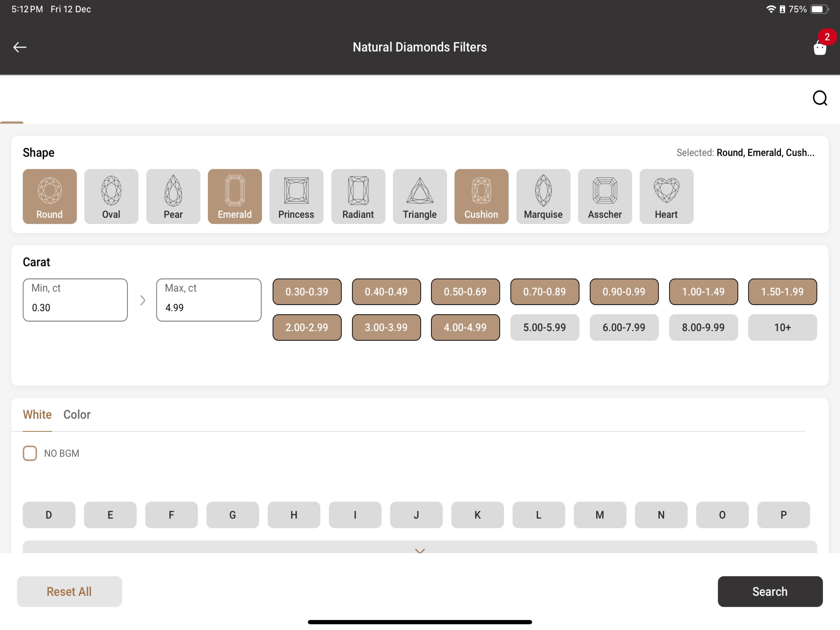Toggle the 0.90-0.99 carat range

tap(624, 291)
